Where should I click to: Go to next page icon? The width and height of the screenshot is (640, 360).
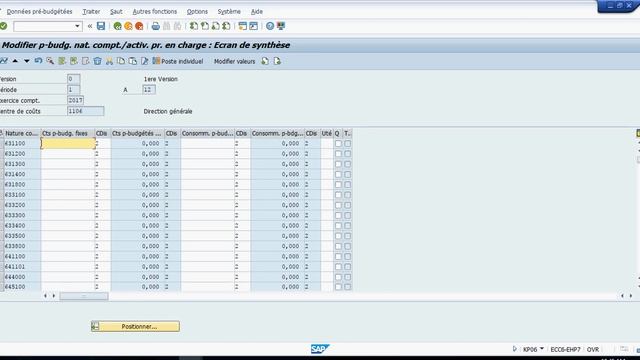(216, 26)
